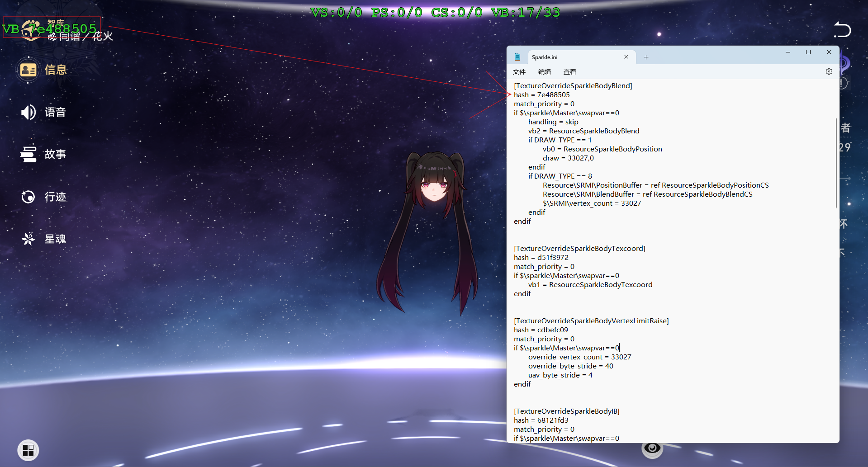The height and width of the screenshot is (467, 868).
Task: Click the BlendBuffer ref line
Action: click(648, 194)
